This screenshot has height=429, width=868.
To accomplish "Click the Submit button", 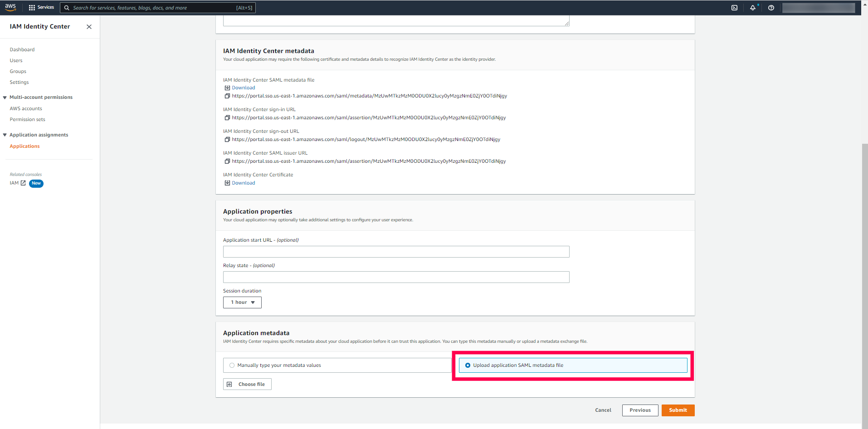I will click(678, 410).
